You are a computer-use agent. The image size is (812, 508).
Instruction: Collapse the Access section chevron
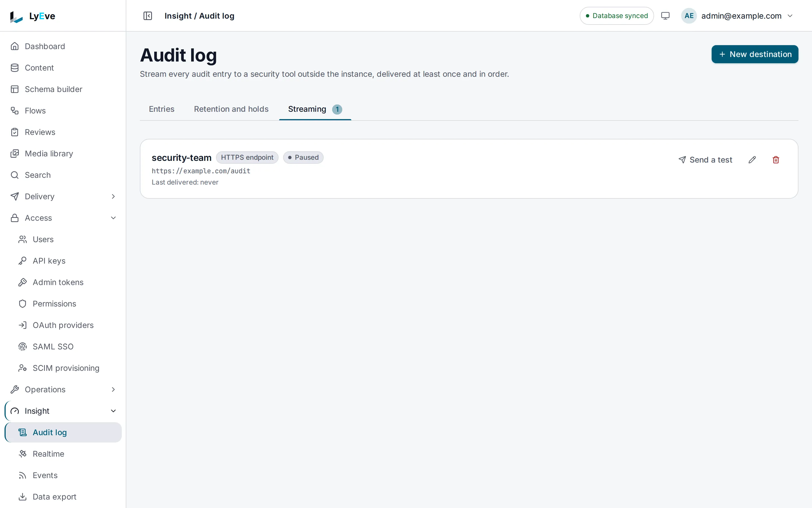[x=113, y=218]
